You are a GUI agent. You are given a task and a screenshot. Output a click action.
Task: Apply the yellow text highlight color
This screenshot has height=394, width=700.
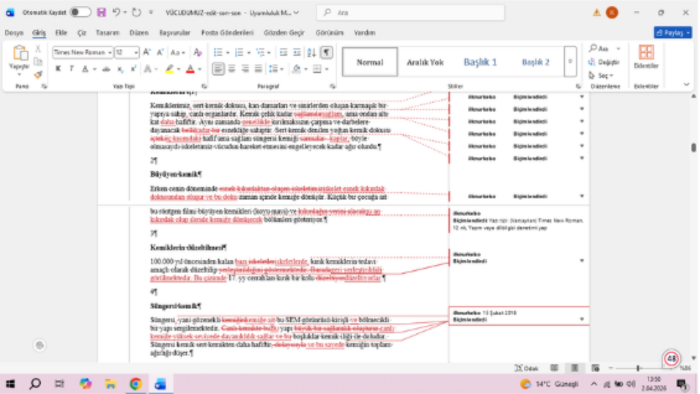pyautogui.click(x=169, y=69)
